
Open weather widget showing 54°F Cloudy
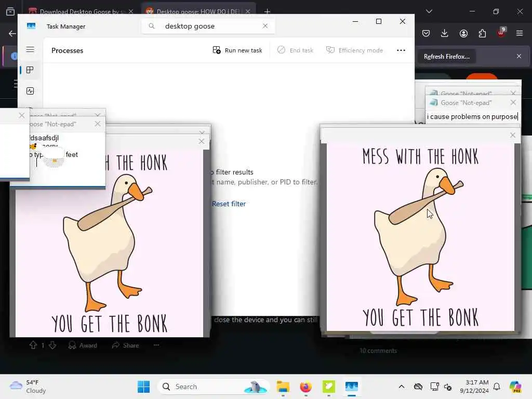point(28,387)
